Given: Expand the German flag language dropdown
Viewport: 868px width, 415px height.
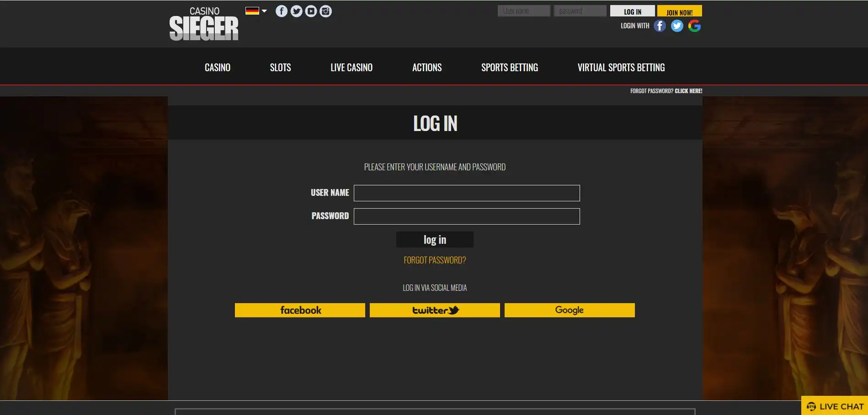Looking at the screenshot, I should point(256,11).
